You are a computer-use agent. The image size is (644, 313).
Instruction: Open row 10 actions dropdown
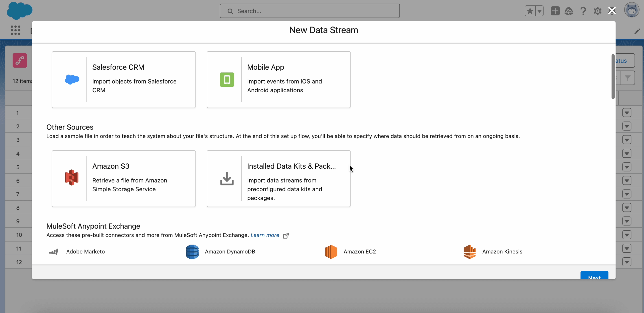click(626, 235)
